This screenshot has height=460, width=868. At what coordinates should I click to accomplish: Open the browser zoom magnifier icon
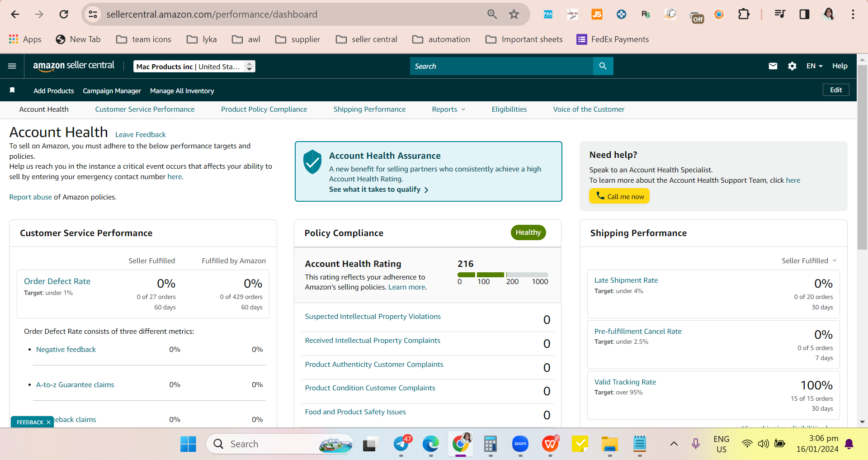click(492, 14)
